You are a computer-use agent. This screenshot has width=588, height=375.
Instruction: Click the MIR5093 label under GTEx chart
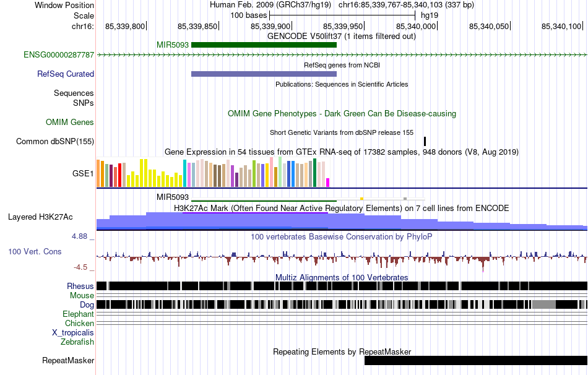pos(173,197)
